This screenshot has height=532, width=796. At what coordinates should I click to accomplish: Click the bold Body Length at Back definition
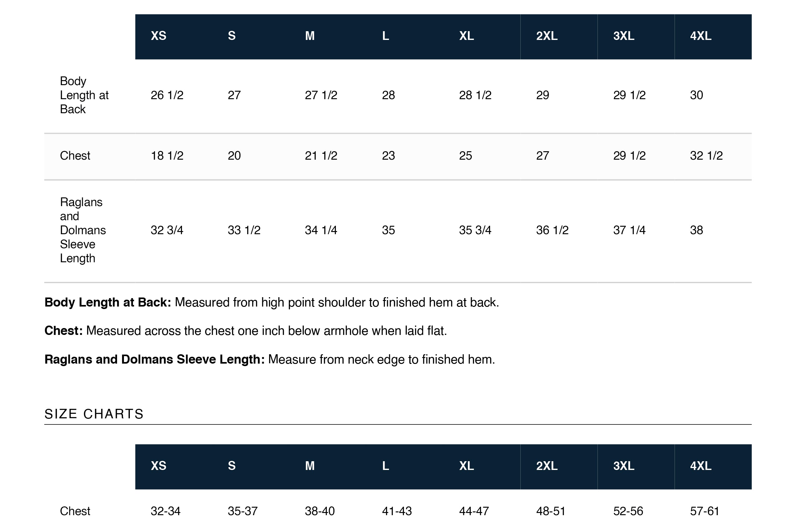coord(108,302)
